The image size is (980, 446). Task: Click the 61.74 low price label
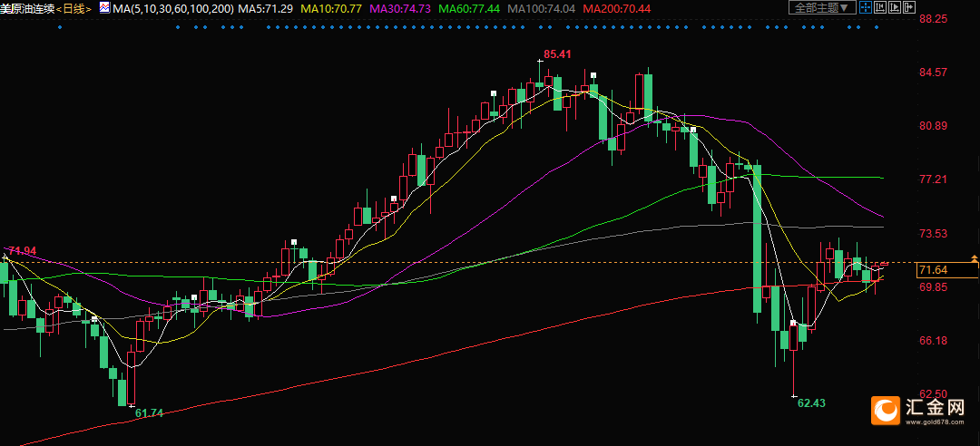149,412
